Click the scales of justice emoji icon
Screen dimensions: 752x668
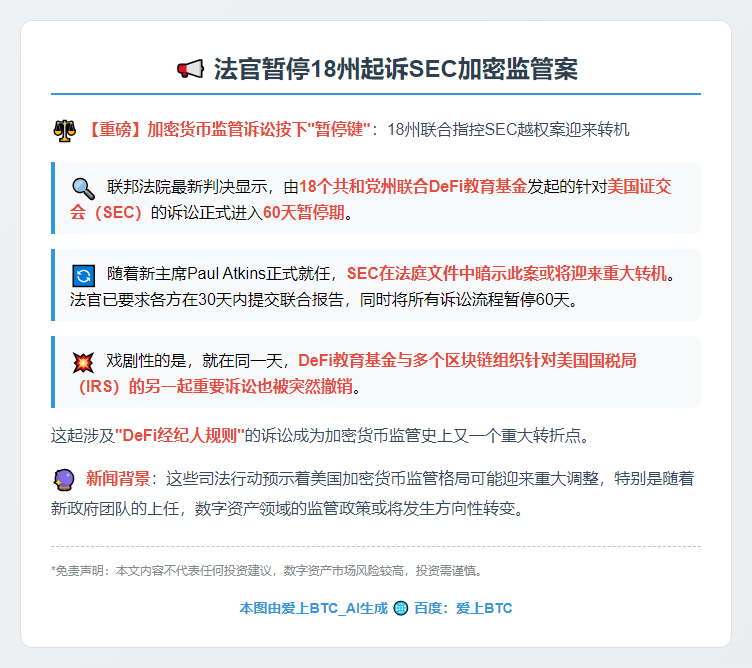[x=64, y=130]
